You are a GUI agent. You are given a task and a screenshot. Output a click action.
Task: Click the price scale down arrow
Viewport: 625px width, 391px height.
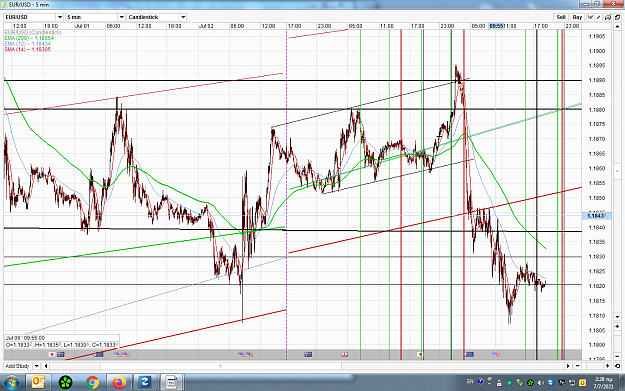tap(617, 317)
